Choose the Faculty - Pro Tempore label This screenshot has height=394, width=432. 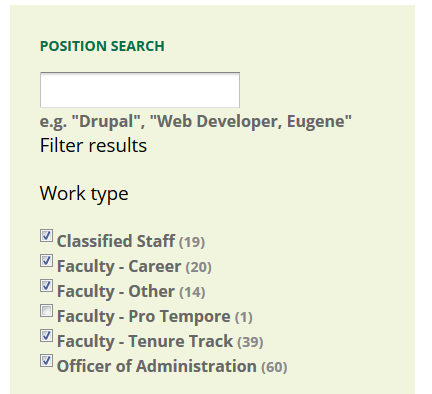(144, 316)
